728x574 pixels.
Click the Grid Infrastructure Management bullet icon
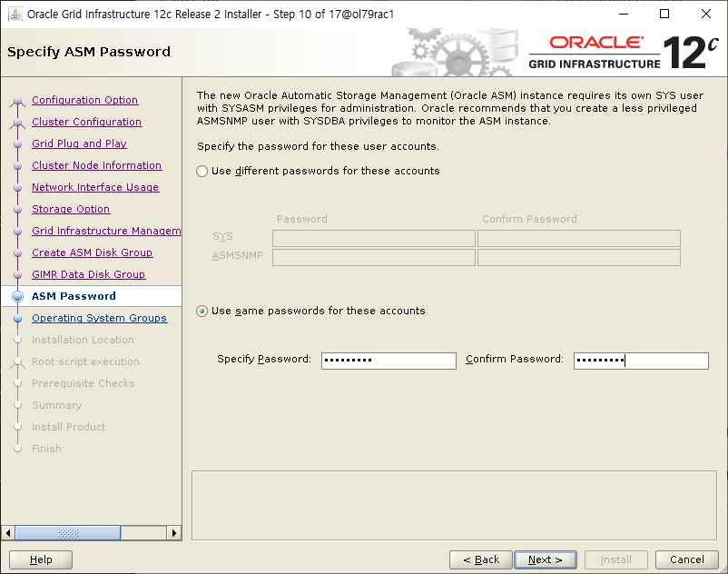pos(17,232)
